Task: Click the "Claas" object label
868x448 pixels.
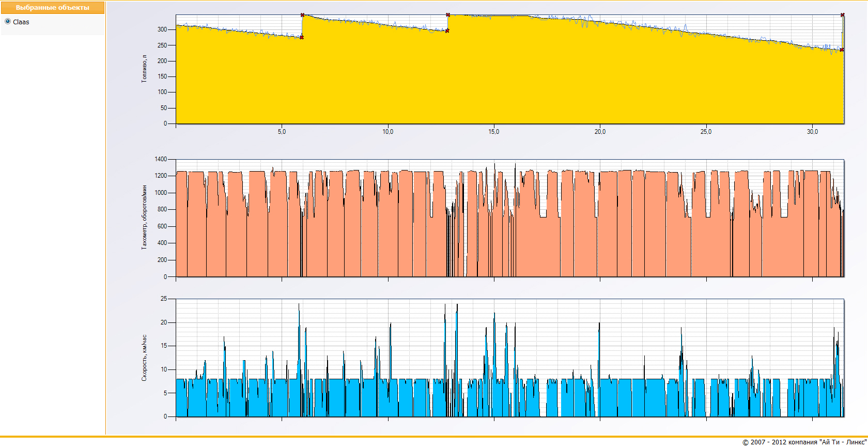Action: (21, 22)
